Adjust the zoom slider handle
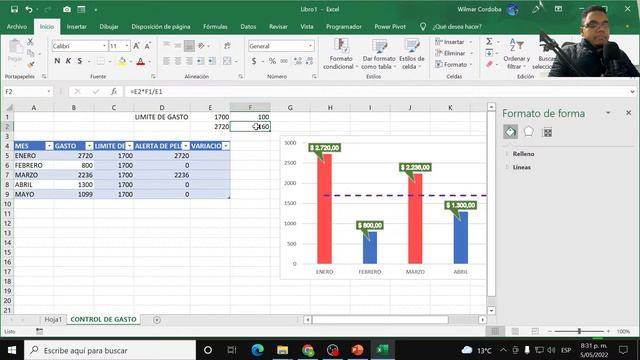Screen dimensions: 640x360 tap(579, 331)
